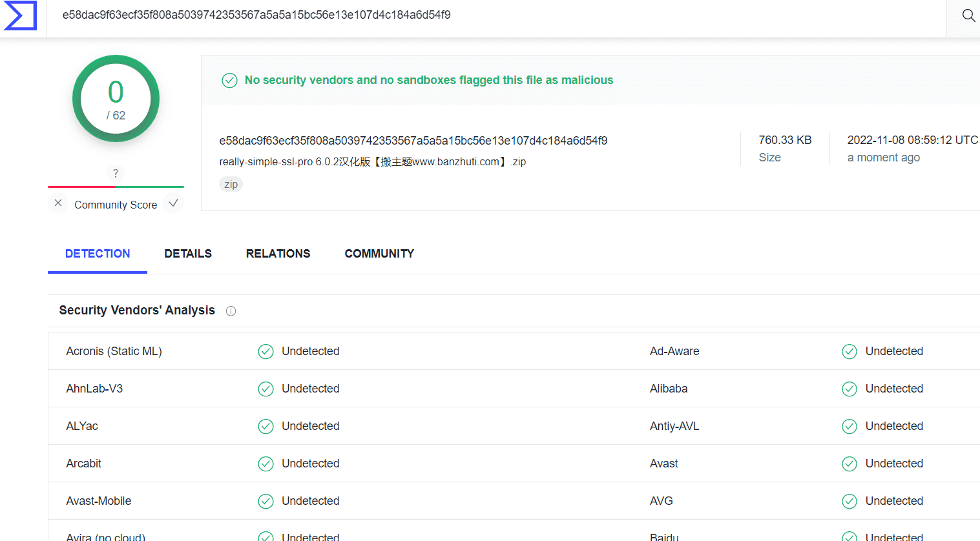This screenshot has height=541, width=980.
Task: Click the Acronis (Static ML) check icon
Action: pyautogui.click(x=266, y=351)
